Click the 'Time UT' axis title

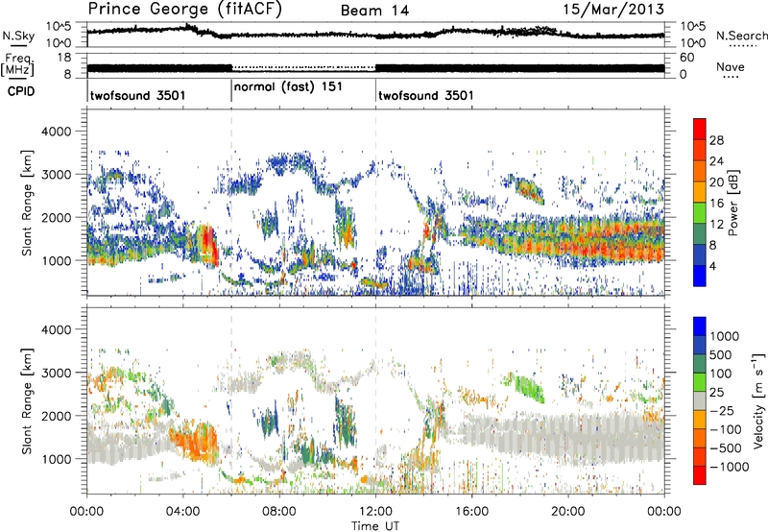click(x=375, y=525)
